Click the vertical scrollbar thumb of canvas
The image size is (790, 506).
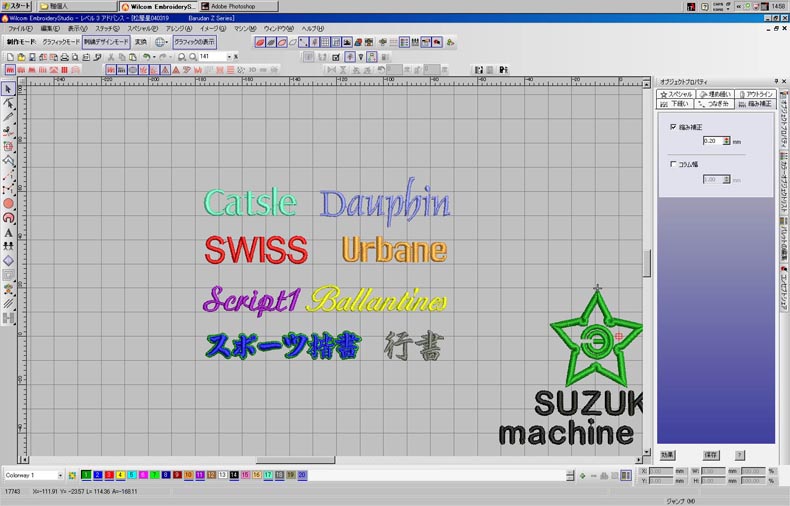[x=646, y=263]
